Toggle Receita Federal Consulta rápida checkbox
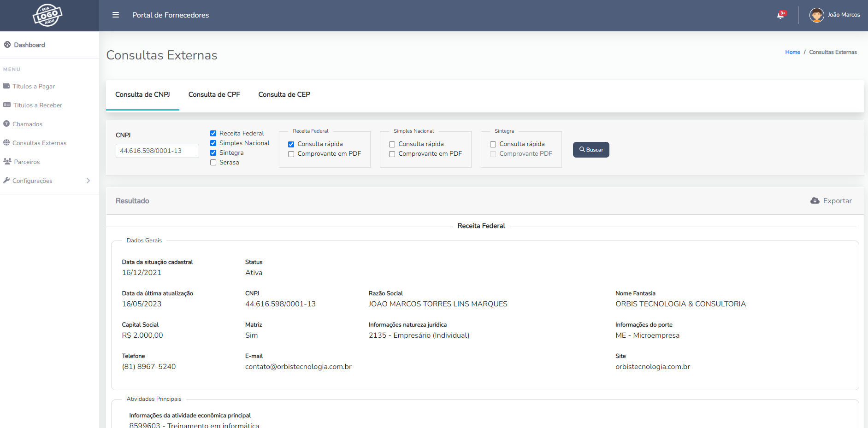 (x=291, y=144)
